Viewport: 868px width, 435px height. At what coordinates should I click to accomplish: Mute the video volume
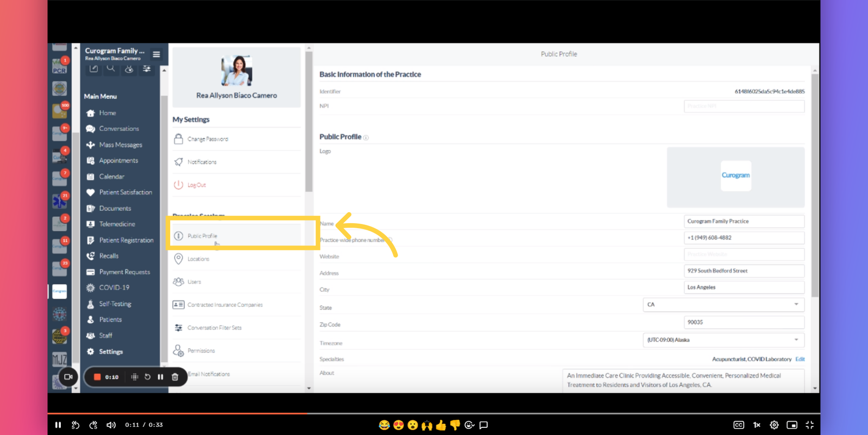pos(111,425)
